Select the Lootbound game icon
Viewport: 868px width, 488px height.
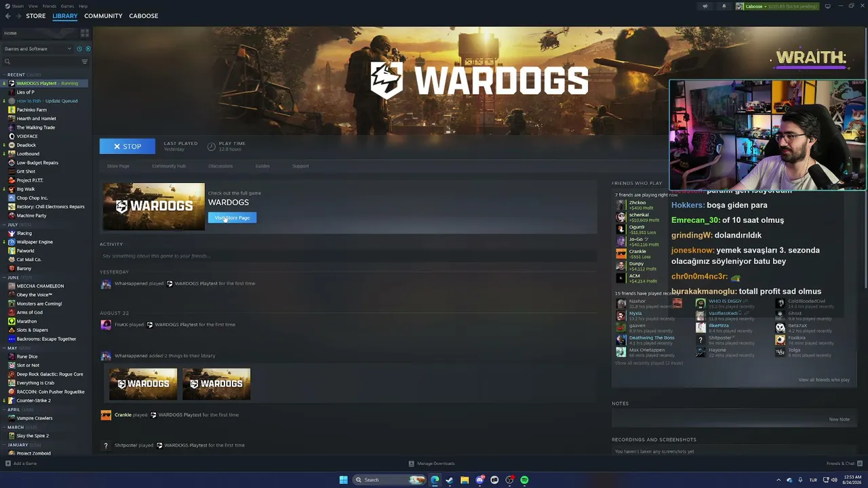click(12, 154)
